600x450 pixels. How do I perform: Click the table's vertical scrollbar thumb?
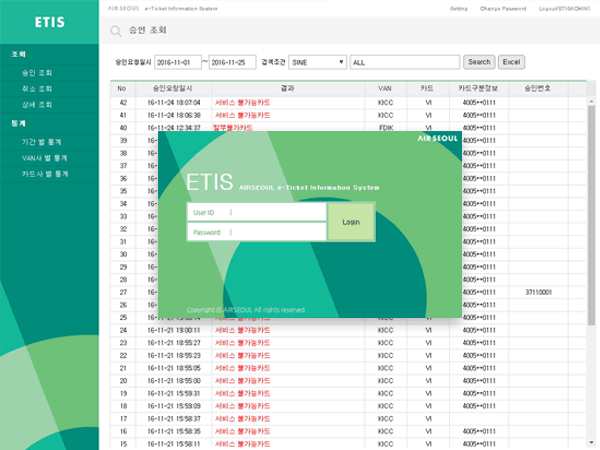click(x=591, y=215)
